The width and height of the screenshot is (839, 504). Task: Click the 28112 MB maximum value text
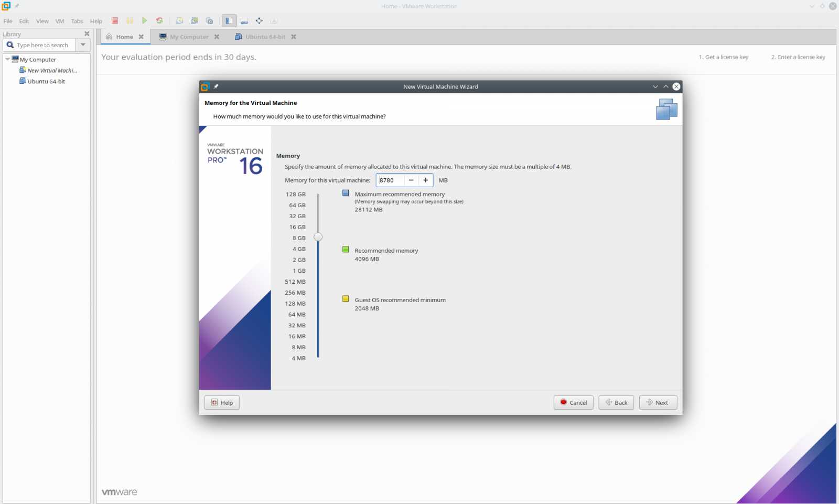click(x=369, y=210)
